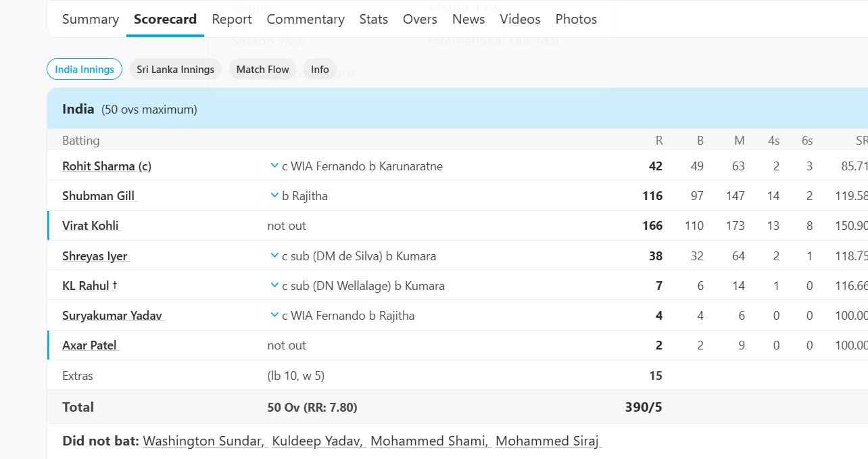868x459 pixels.
Task: Switch to Sri Lanka Innings pill
Action: pyautogui.click(x=175, y=70)
